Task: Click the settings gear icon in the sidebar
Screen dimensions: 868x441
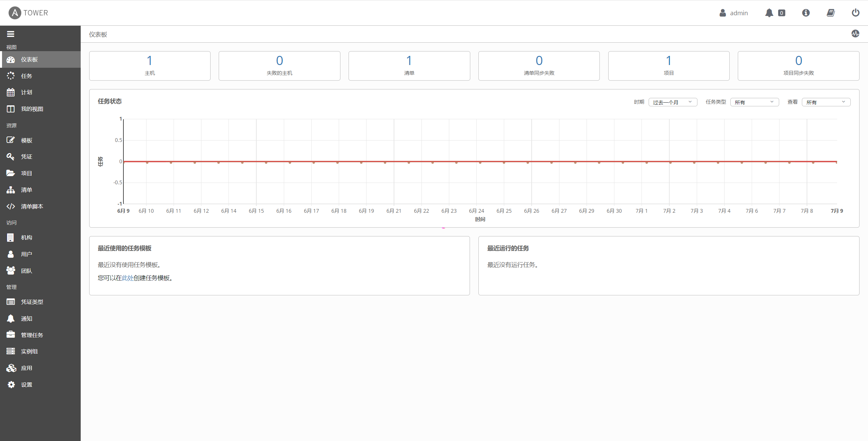Action: pyautogui.click(x=11, y=384)
